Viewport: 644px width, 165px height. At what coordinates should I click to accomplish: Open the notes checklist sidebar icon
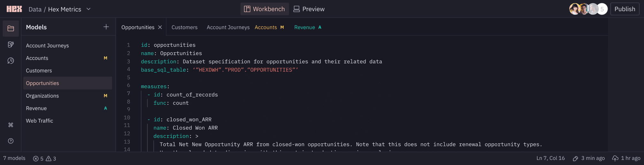click(11, 45)
